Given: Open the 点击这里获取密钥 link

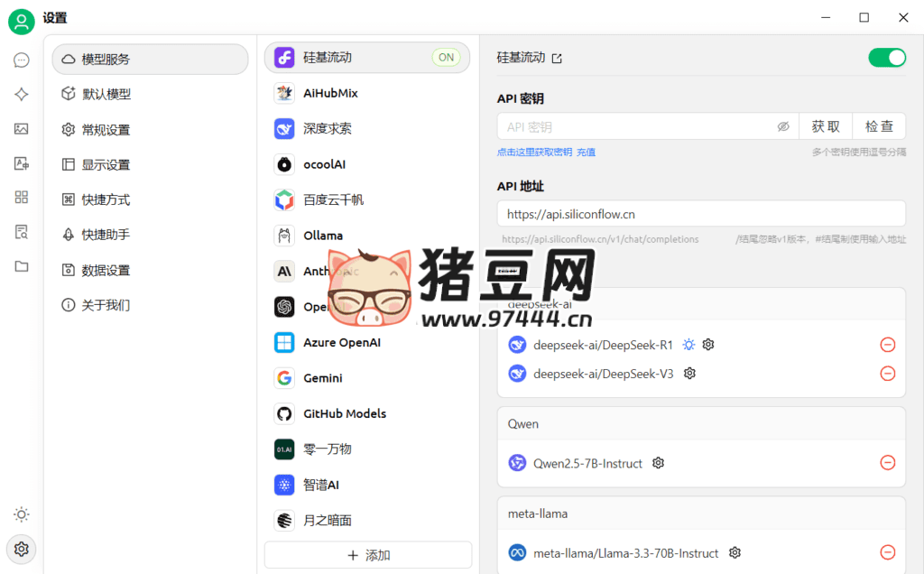Looking at the screenshot, I should point(534,152).
